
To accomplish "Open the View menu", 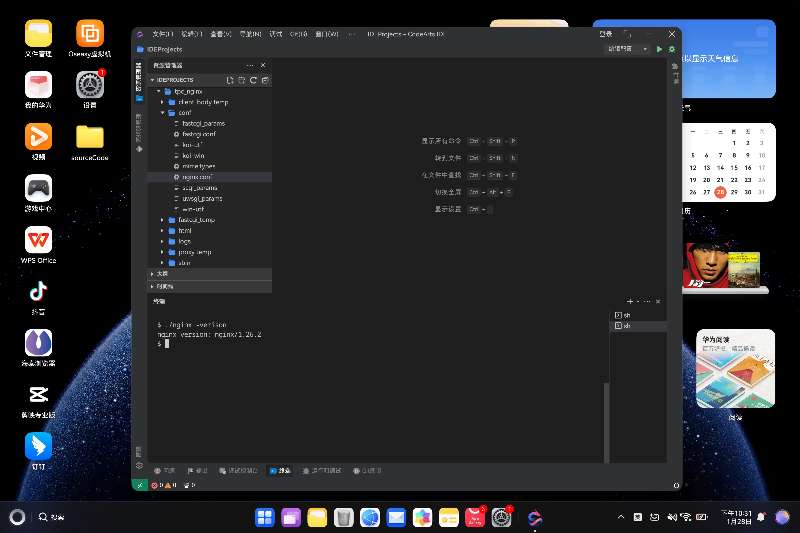I will 221,34.
